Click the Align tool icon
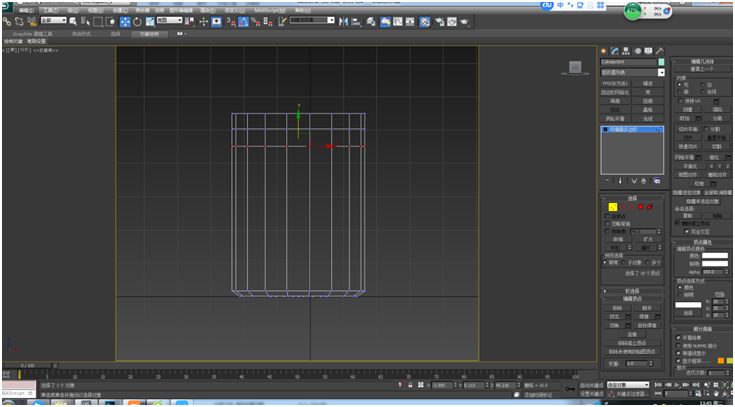735x407 pixels. pyautogui.click(x=356, y=21)
